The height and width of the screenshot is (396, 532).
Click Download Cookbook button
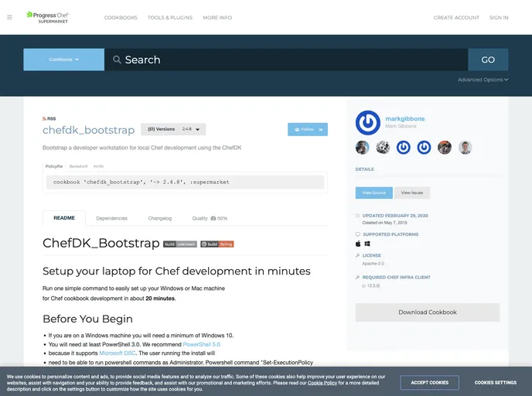coord(428,312)
